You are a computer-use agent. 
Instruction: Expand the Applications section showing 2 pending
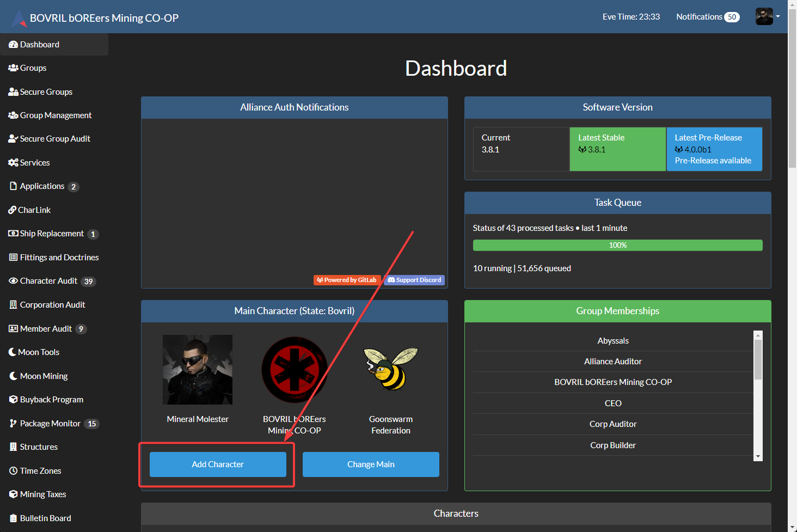pyautogui.click(x=42, y=186)
